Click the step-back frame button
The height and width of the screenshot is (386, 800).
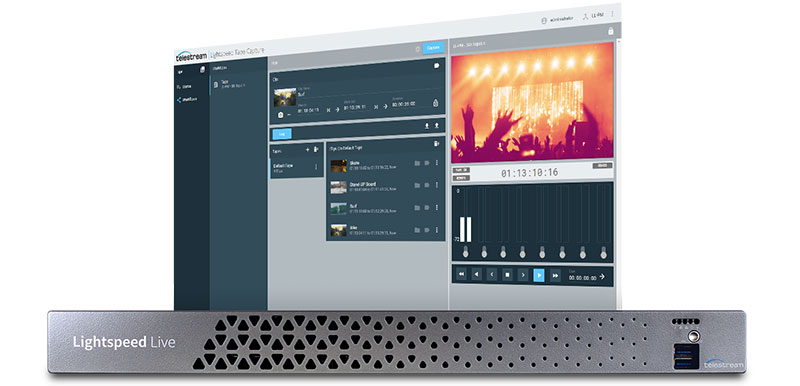pos(492,275)
